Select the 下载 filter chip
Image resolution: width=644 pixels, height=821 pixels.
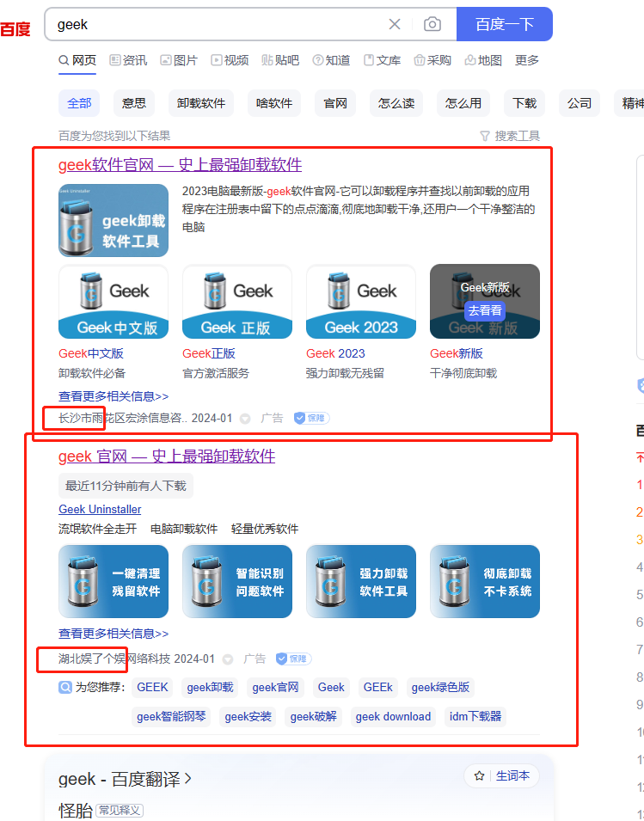(524, 103)
